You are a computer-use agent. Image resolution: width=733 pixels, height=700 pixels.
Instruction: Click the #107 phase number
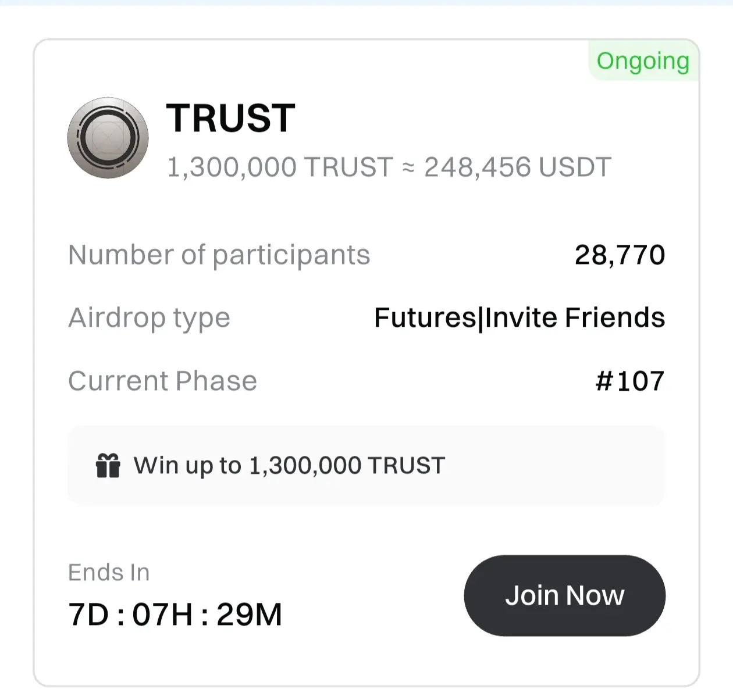(x=629, y=381)
